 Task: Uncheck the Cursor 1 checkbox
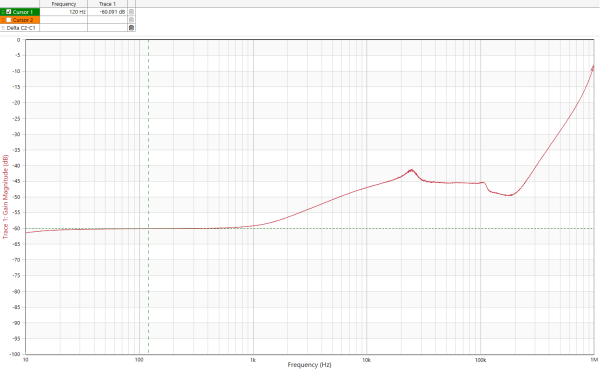click(x=9, y=12)
